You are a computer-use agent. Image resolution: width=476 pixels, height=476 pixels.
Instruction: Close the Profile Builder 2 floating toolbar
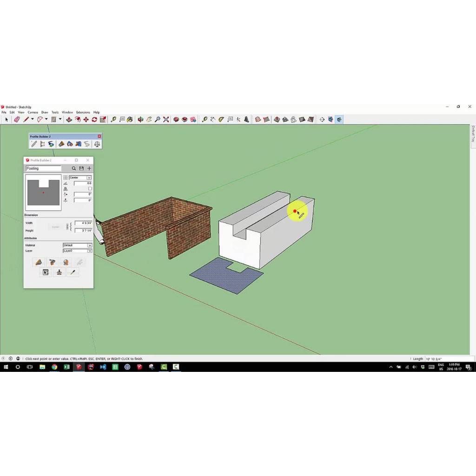click(99, 136)
